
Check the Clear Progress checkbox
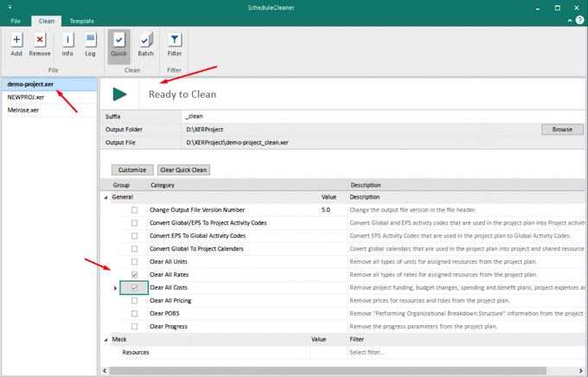[x=134, y=327]
